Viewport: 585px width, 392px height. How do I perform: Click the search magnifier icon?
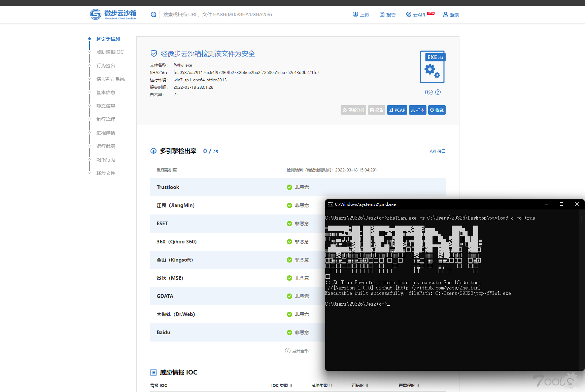coord(153,14)
